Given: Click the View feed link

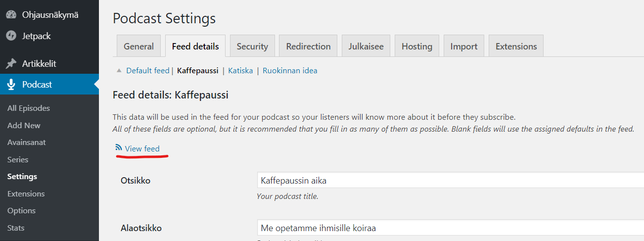Looking at the screenshot, I should (142, 148).
